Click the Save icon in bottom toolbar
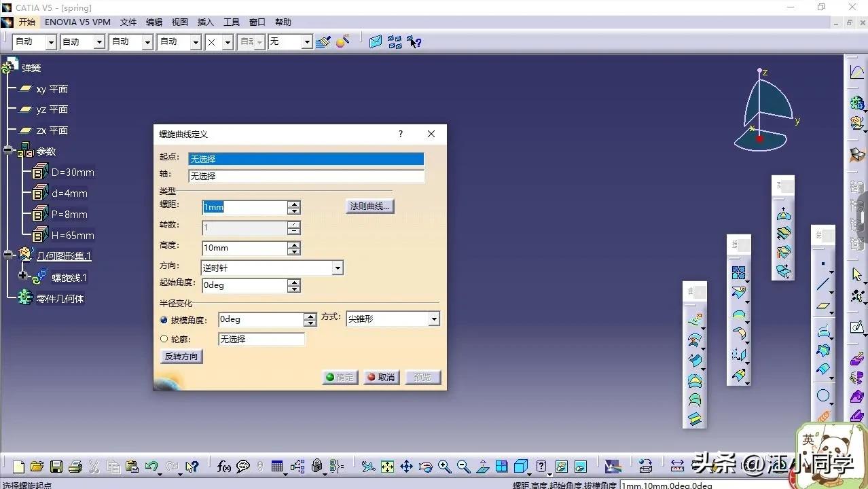This screenshot has height=489, width=868. pyautogui.click(x=56, y=467)
